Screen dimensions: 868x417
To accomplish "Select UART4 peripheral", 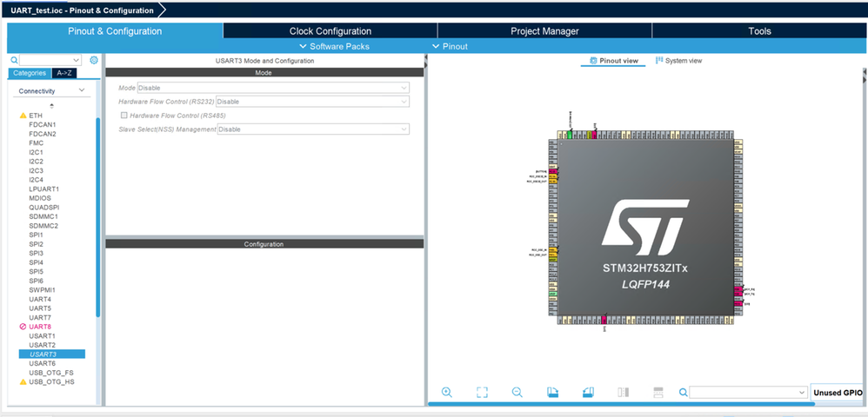I will [x=40, y=299].
